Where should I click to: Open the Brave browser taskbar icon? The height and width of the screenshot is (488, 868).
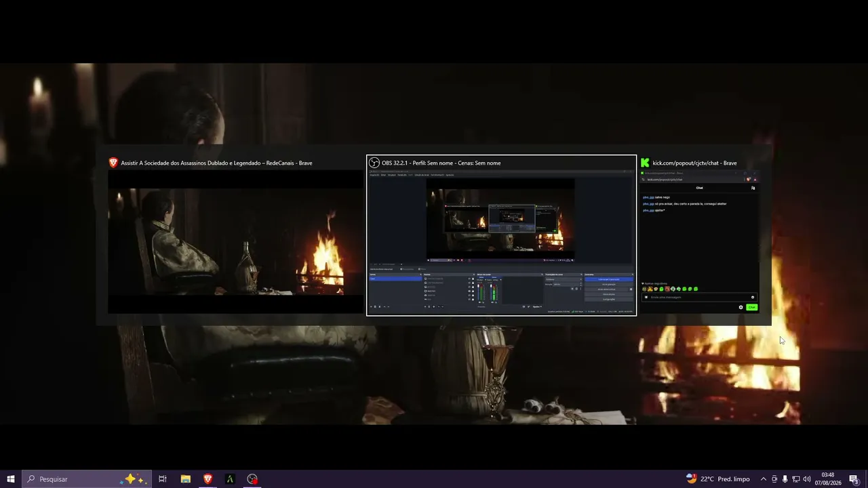[208, 479]
